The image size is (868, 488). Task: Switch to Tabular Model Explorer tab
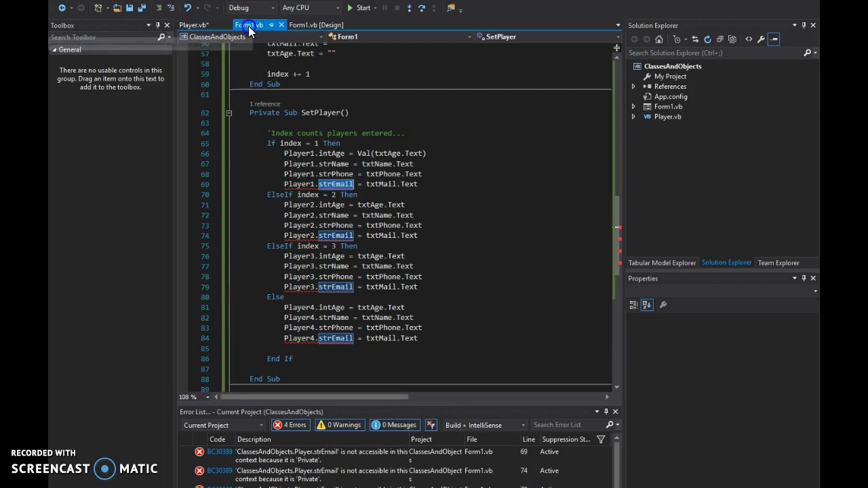click(x=662, y=263)
